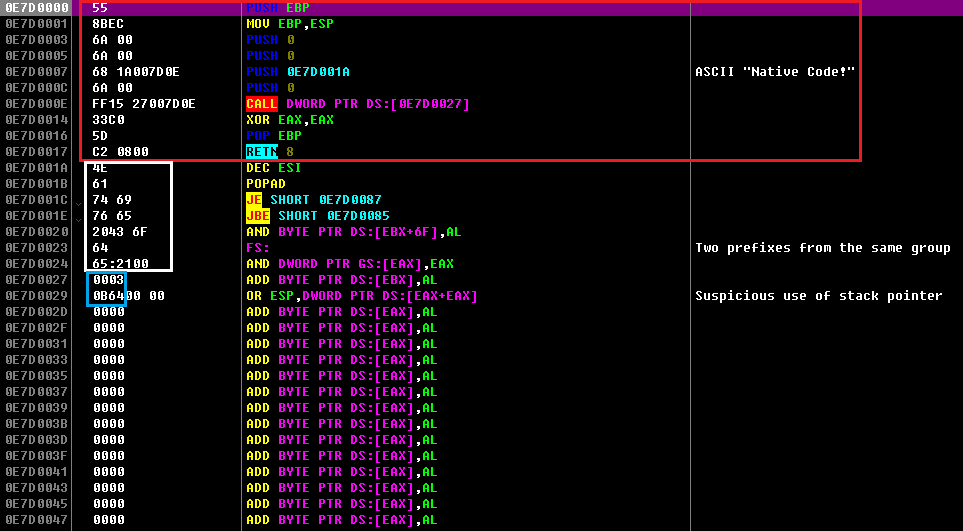The height and width of the screenshot is (531, 963).
Task: Select the jump arrow marker beside 0E7D001C
Action: click(x=77, y=203)
